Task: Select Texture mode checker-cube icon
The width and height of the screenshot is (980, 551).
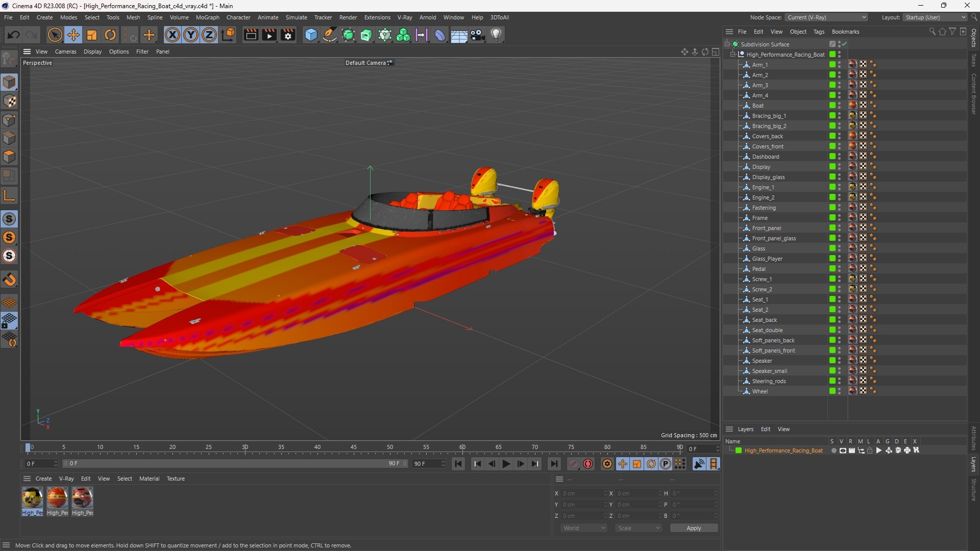Action: (9, 101)
